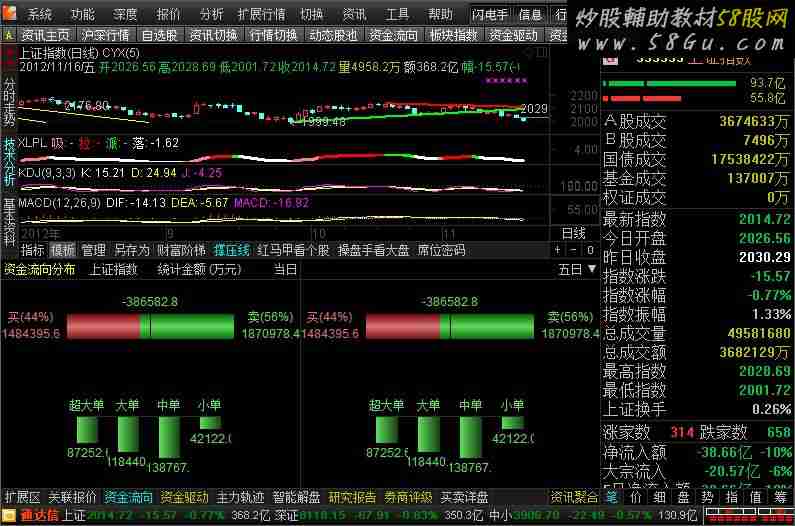Open the 功能 menu

(x=83, y=15)
